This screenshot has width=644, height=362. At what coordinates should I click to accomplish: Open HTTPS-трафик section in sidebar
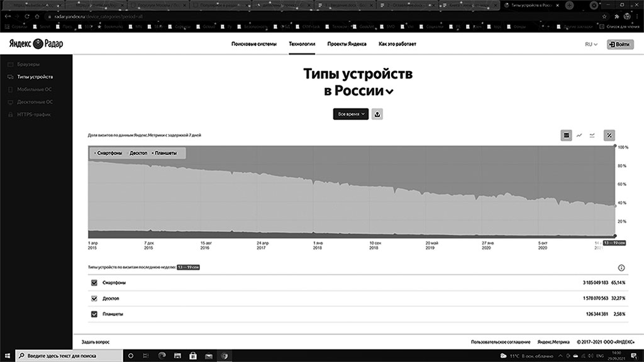coord(34,114)
